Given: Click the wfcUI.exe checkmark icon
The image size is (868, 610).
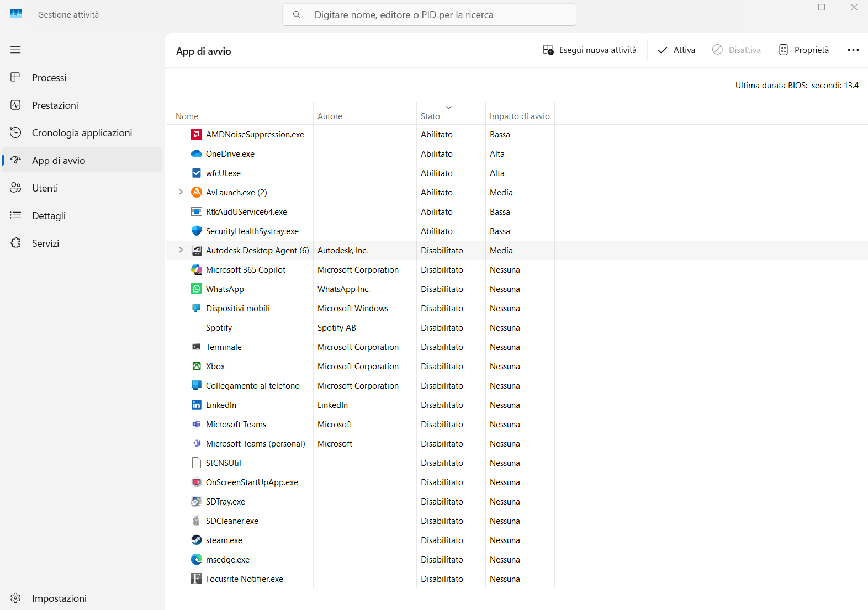Looking at the screenshot, I should tap(197, 173).
